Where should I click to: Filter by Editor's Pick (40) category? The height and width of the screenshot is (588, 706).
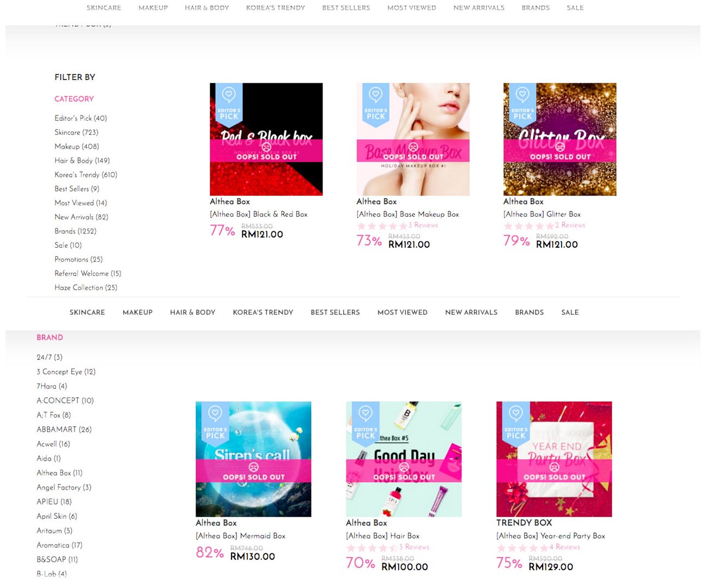point(81,118)
